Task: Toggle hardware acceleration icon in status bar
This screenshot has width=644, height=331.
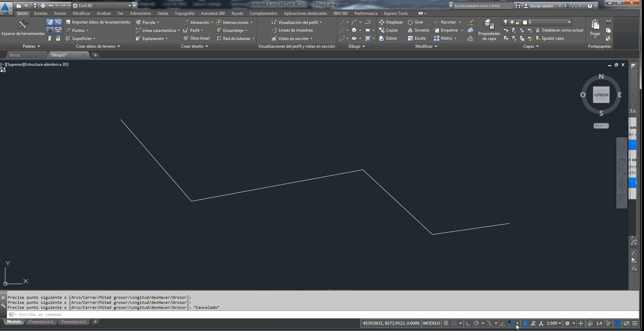Action: 617,323
